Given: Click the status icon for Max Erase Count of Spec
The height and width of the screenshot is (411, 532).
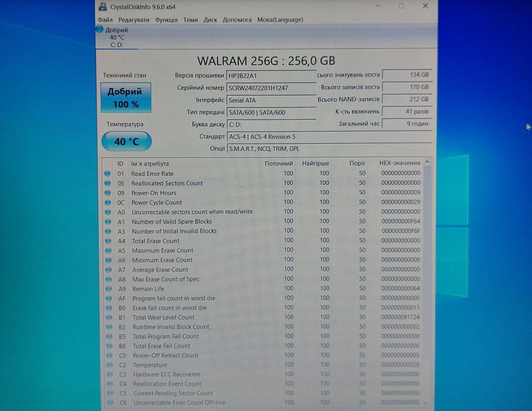Looking at the screenshot, I should [x=109, y=279].
